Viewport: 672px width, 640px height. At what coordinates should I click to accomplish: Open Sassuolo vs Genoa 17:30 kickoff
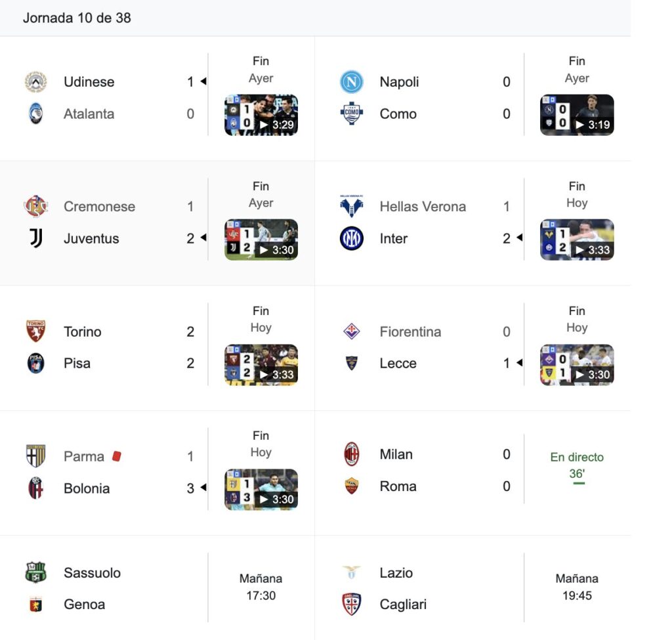coord(261,587)
